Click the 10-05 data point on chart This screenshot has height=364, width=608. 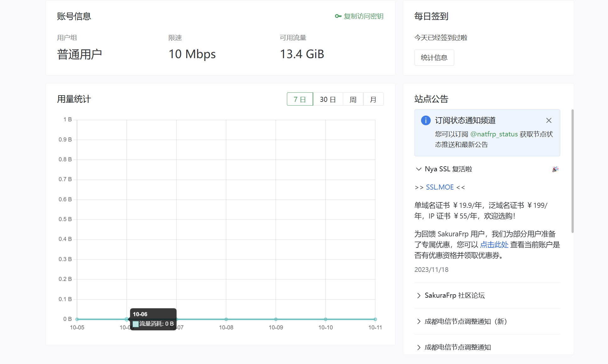pos(77,319)
